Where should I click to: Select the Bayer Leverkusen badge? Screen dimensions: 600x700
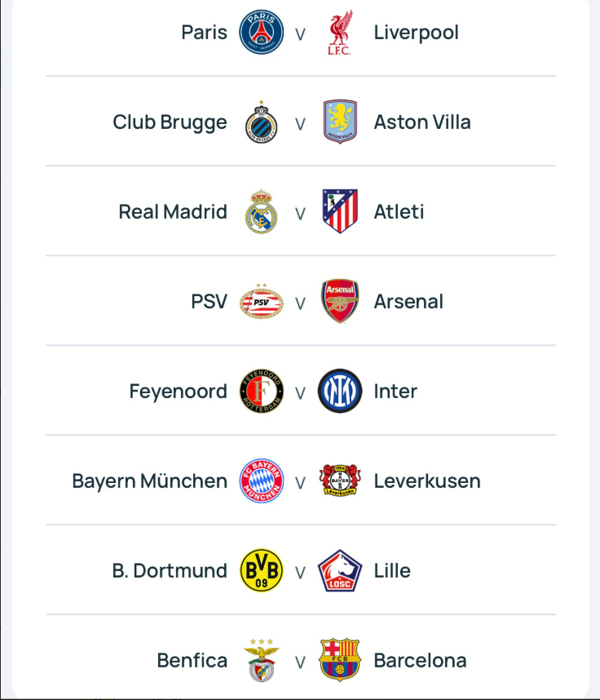pyautogui.click(x=340, y=481)
